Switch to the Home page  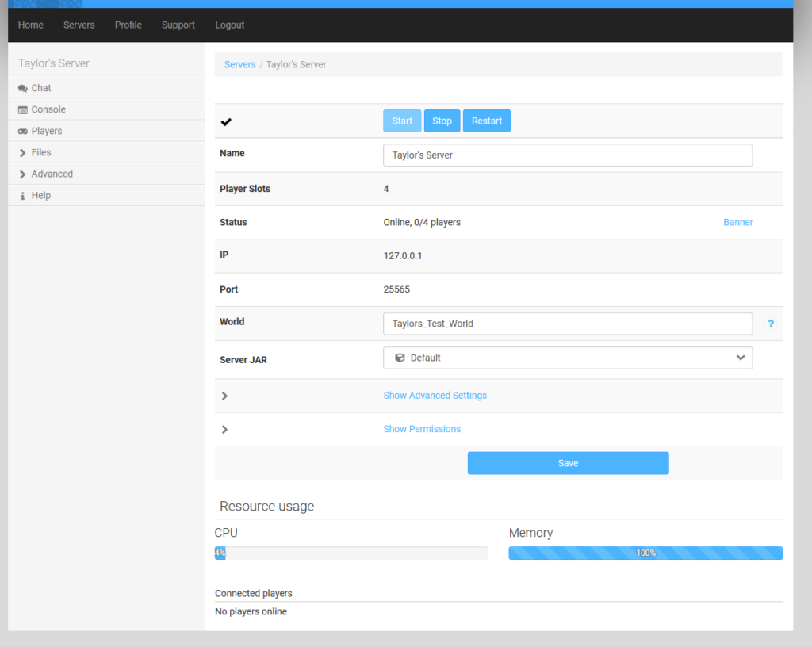click(30, 25)
